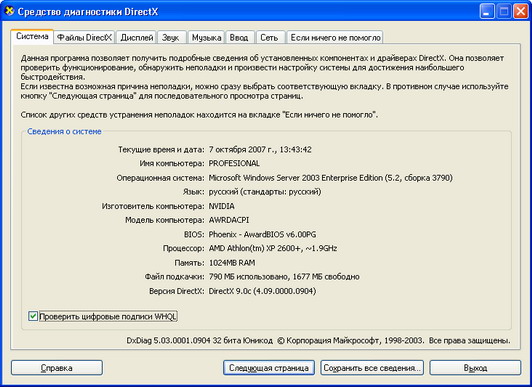Click the DirectX title bar icon
Image resolution: width=532 pixels, height=387 pixels.
click(x=10, y=11)
